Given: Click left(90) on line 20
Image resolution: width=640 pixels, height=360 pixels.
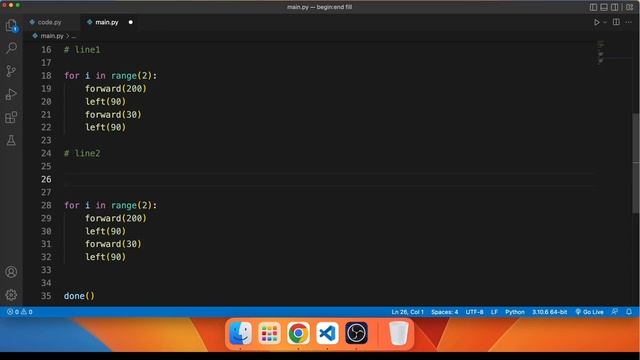Looking at the screenshot, I should coord(106,102).
